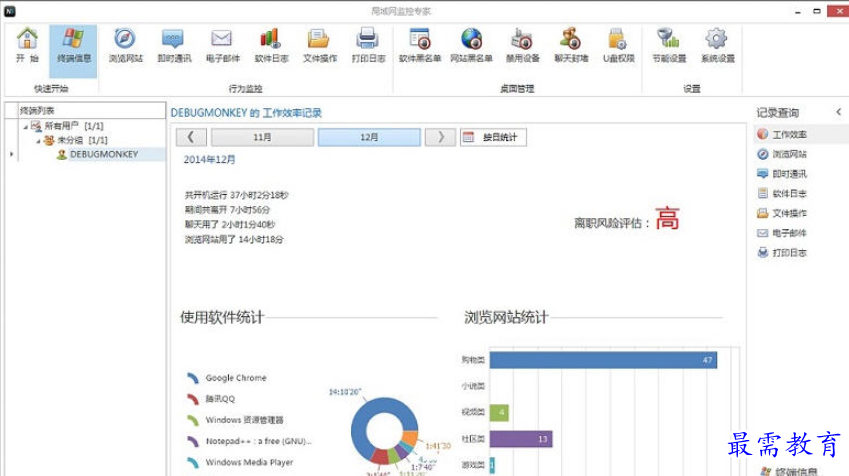Viewport: 849px width, 476px height.
Task: Click Windows 资源管理器 legend entry
Action: tap(236, 420)
